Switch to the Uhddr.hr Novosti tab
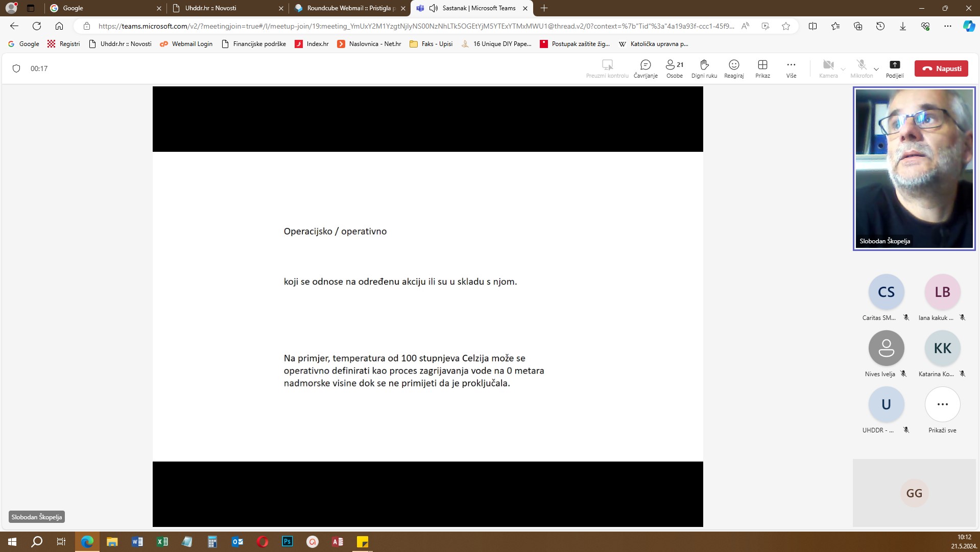This screenshot has height=552, width=980. click(227, 8)
